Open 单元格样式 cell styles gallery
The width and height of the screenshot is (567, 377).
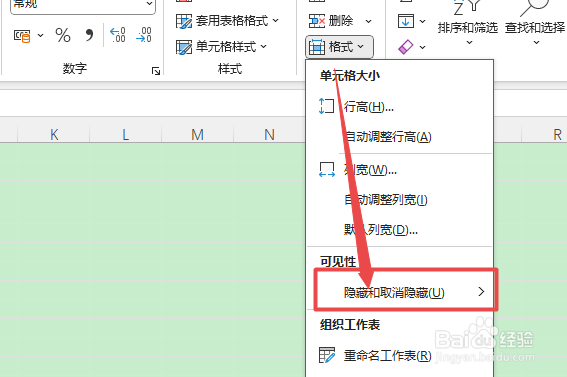click(221, 47)
